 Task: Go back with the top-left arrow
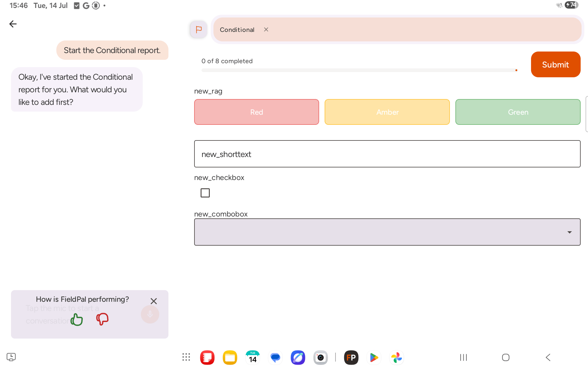pyautogui.click(x=13, y=24)
